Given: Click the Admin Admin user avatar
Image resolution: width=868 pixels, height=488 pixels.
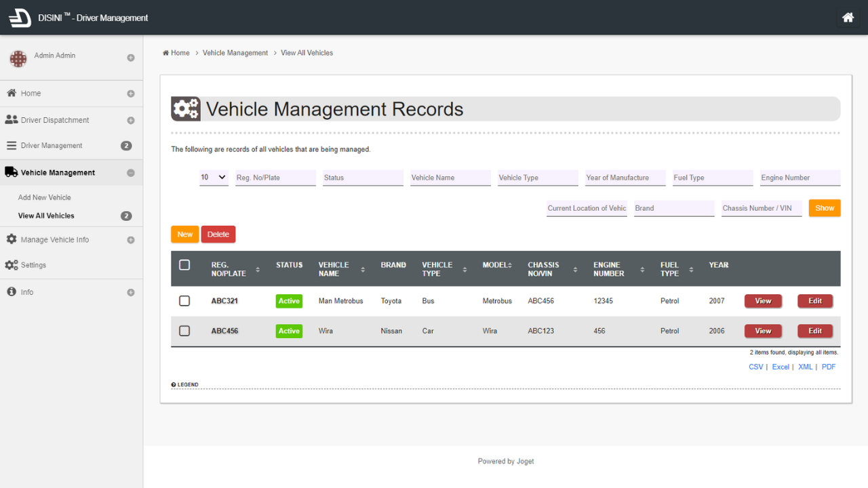Looking at the screenshot, I should pyautogui.click(x=18, y=59).
